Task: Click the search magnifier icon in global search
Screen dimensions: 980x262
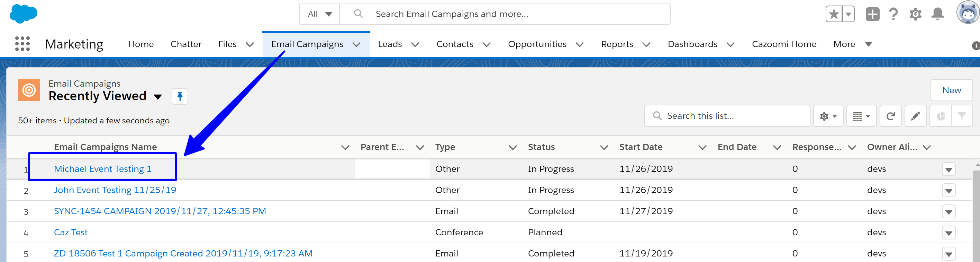Action: 358,14
